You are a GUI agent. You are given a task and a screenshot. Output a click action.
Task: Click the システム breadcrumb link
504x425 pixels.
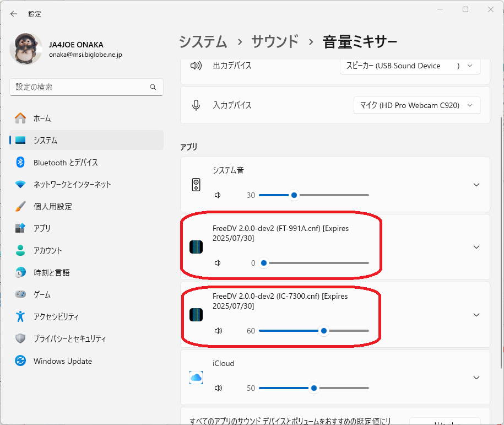(x=203, y=42)
